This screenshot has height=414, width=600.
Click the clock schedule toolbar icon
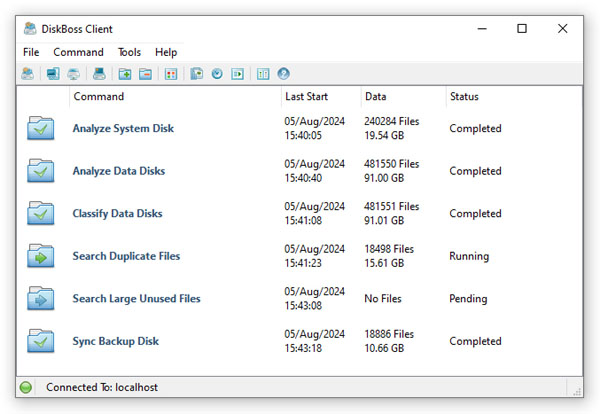[217, 73]
